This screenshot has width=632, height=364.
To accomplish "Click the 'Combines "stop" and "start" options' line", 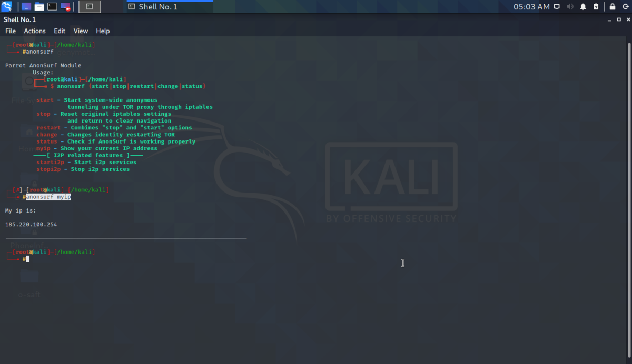I will click(x=131, y=128).
